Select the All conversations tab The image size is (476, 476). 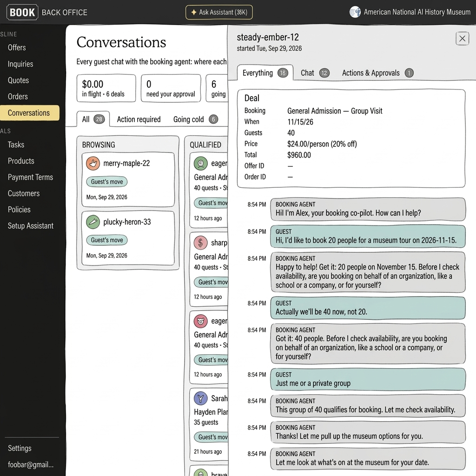pyautogui.click(x=93, y=119)
